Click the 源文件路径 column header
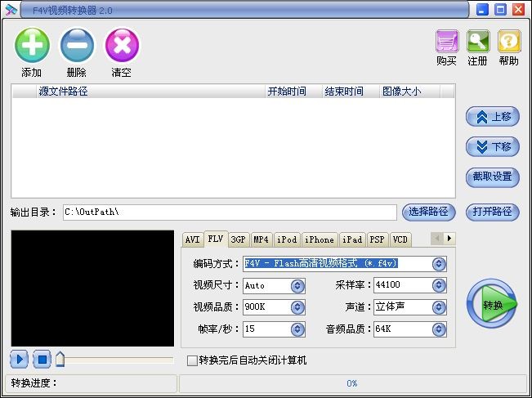532x398 pixels. [x=150, y=92]
